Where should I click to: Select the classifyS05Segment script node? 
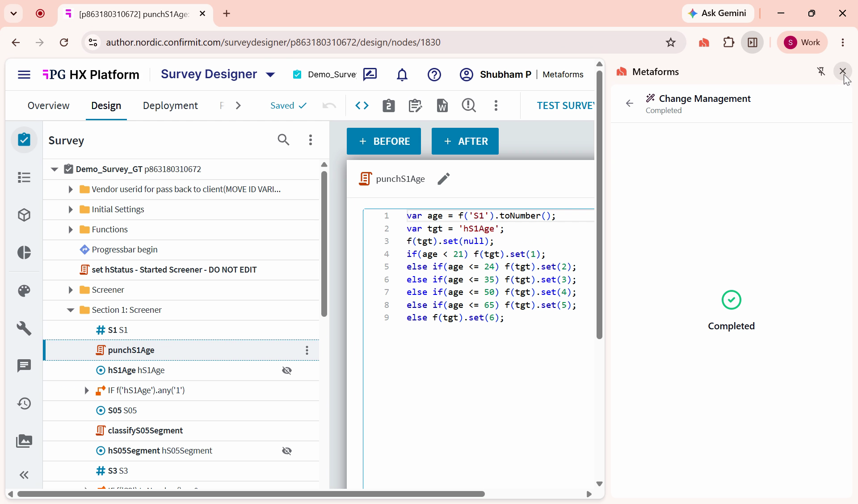(181, 431)
